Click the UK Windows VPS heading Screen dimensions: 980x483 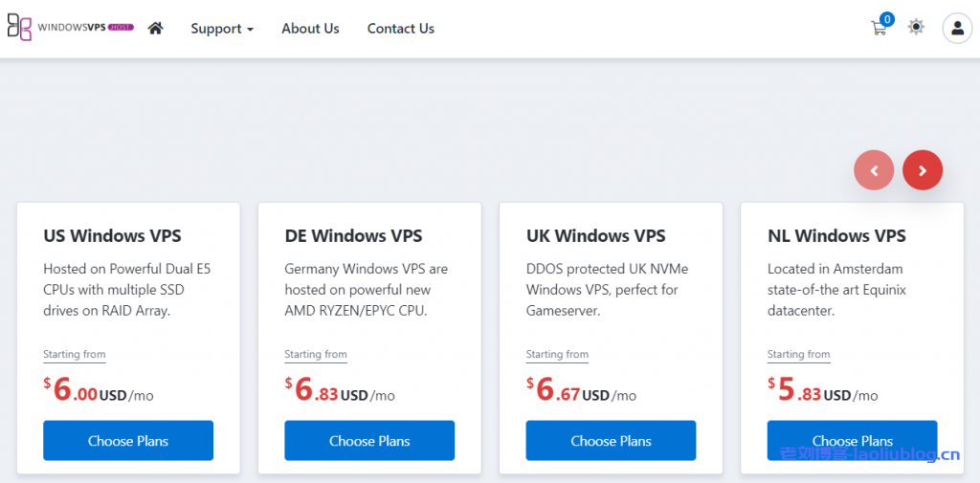pos(595,235)
